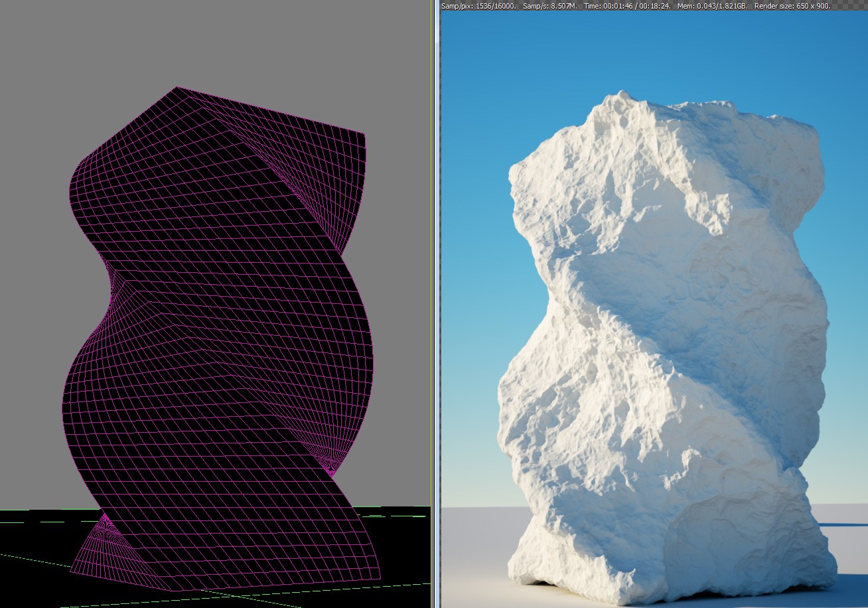Click the 'Samp/s: 8.507M' status text
This screenshot has height=608, width=868.
(x=549, y=5)
